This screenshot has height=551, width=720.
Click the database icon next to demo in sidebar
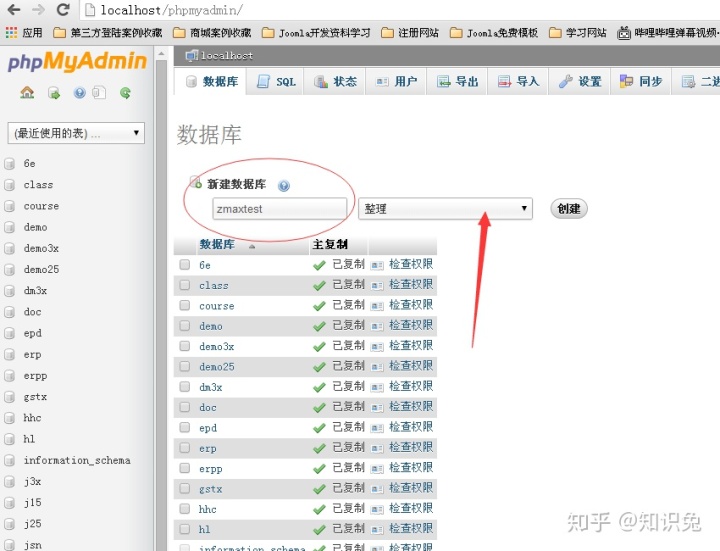click(9, 227)
